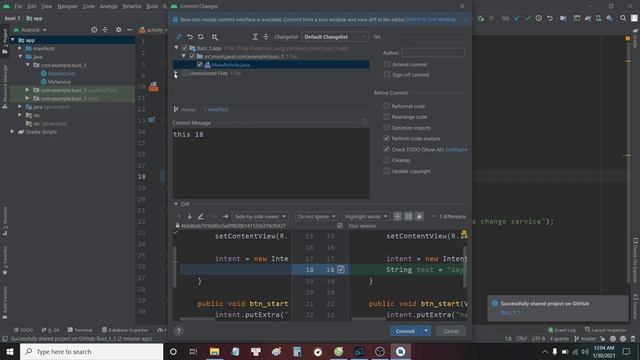
Task: Go to next difference down arrow
Action: pyautogui.click(x=189, y=216)
